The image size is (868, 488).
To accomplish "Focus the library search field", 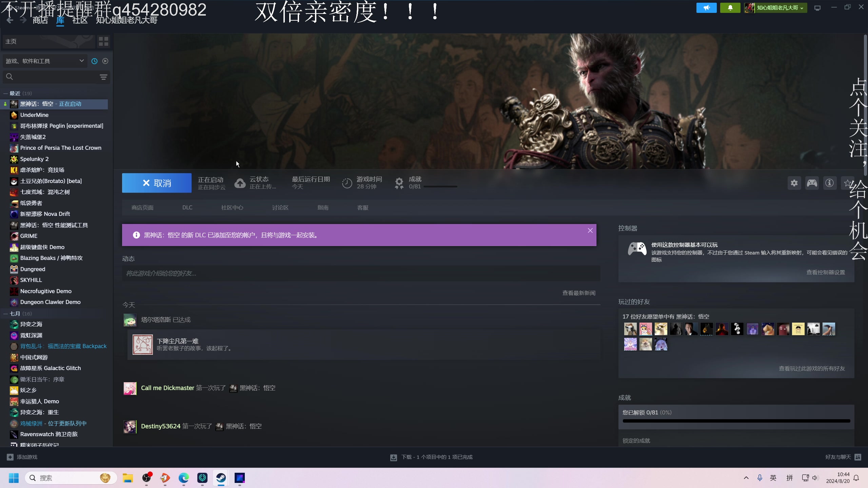I will (x=56, y=77).
